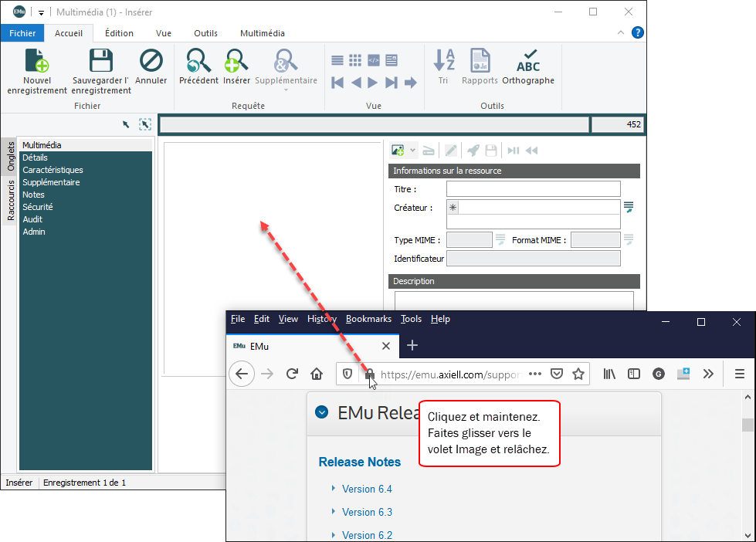This screenshot has height=542, width=756.
Task: Expand the Supplémentaire dropdown in ribbon
Action: [x=286, y=90]
